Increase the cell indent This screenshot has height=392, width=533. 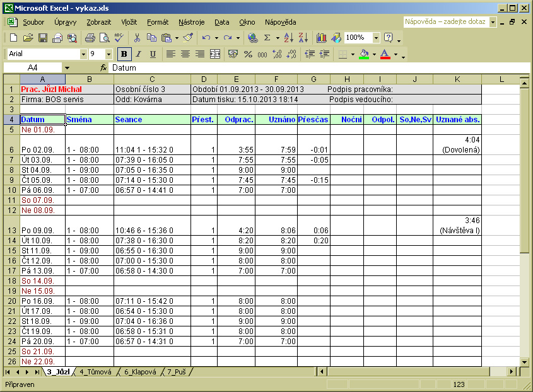[324, 54]
